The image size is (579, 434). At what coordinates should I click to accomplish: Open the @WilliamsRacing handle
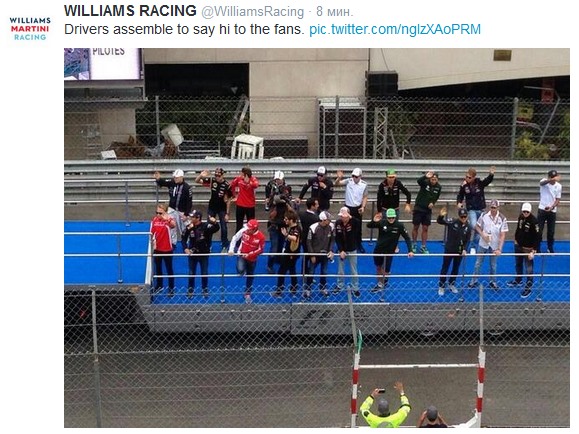(x=253, y=12)
